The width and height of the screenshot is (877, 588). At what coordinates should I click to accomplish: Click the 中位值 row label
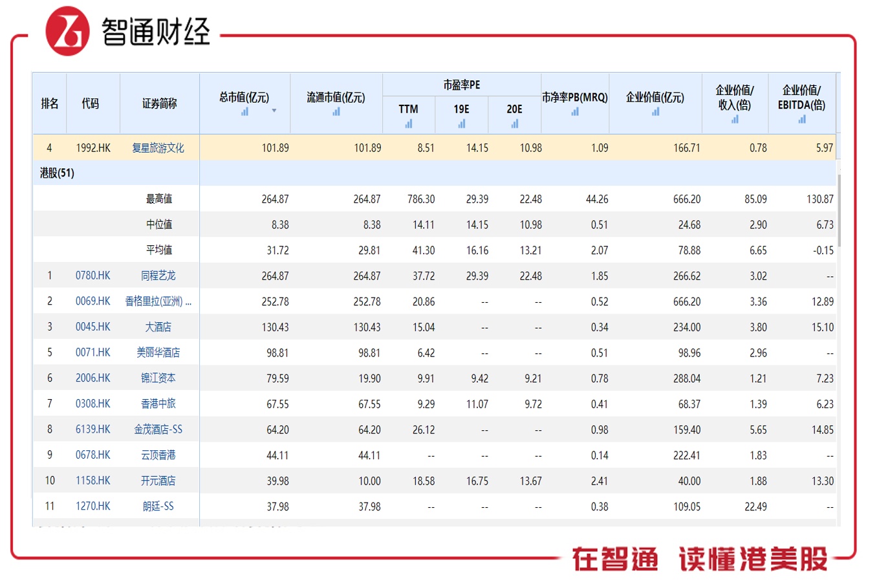point(159,224)
